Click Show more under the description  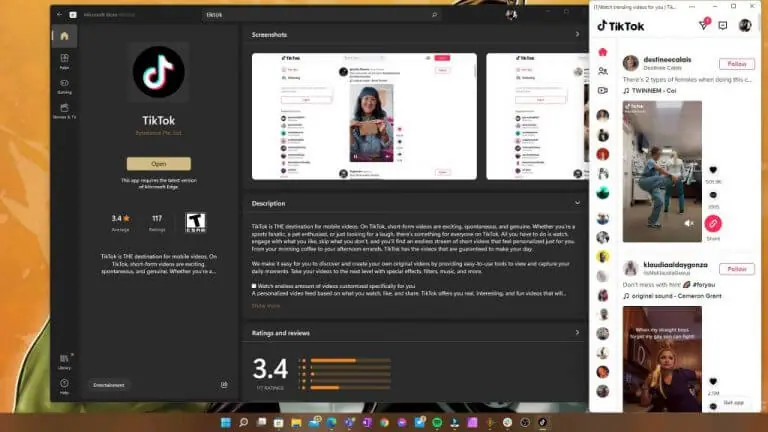click(x=266, y=306)
